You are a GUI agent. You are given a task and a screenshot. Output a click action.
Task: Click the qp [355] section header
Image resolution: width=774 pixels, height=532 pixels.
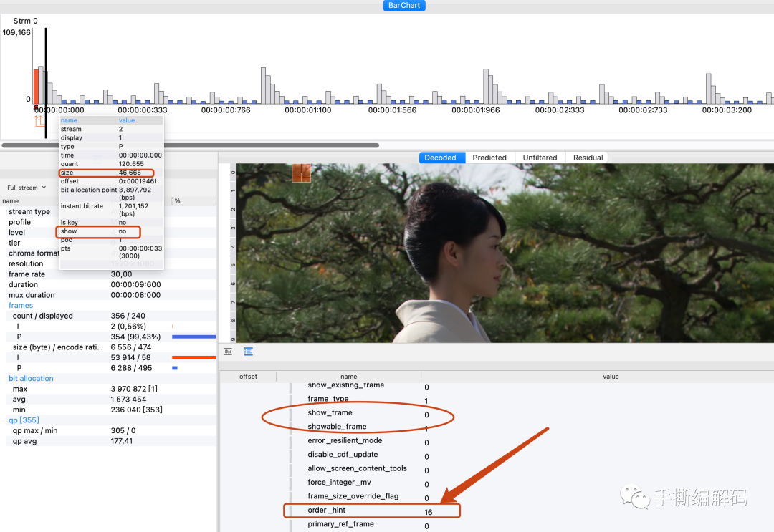tap(24, 420)
